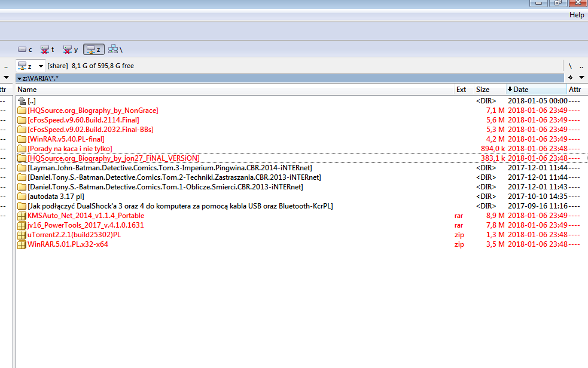This screenshot has height=368, width=588.
Task: Click folder icon of Daniel.Tony.S.-Batman Tom.1
Action: [x=22, y=187]
